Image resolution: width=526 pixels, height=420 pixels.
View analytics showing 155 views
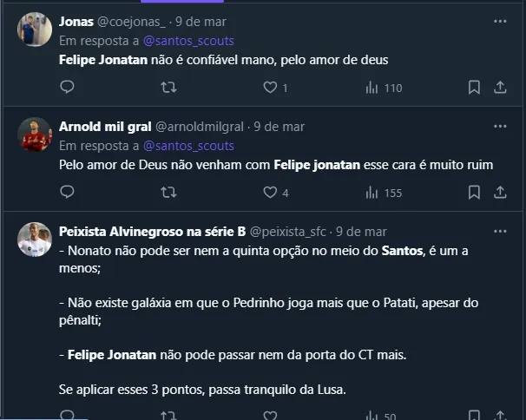(372, 192)
